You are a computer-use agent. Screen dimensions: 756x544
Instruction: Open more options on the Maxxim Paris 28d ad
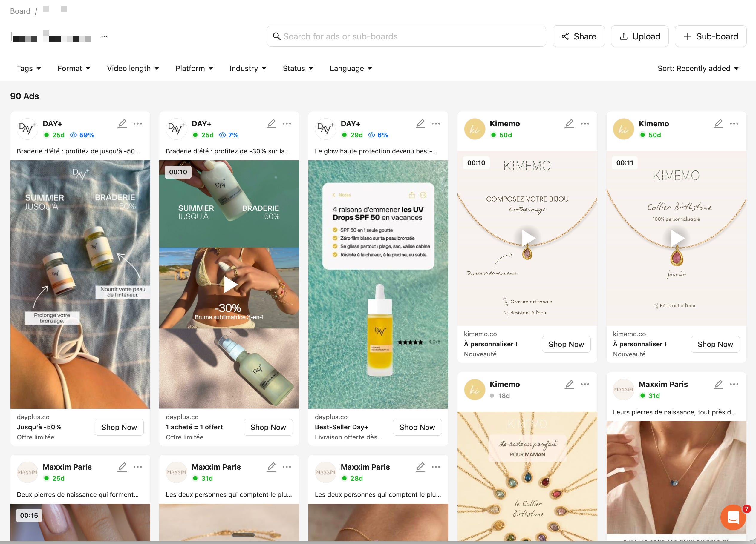[436, 467]
